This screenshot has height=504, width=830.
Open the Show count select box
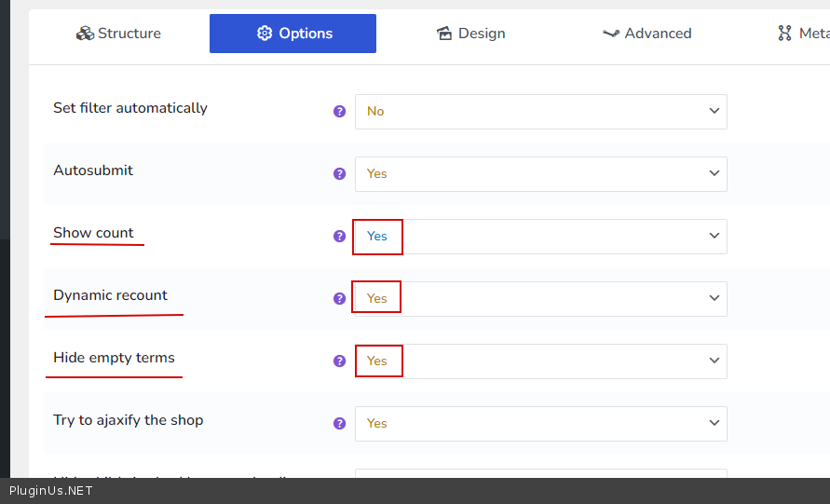540,237
